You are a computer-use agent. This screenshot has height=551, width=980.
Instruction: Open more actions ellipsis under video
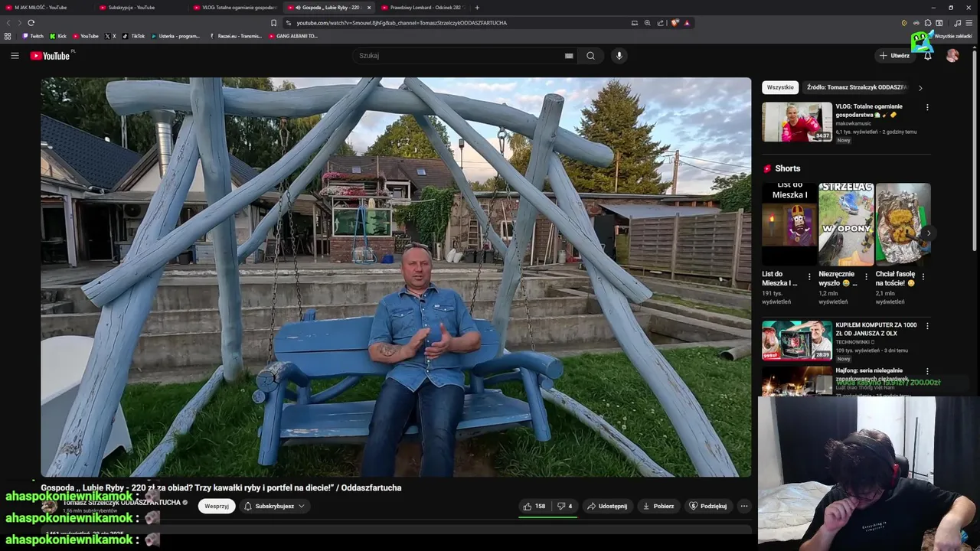click(744, 506)
